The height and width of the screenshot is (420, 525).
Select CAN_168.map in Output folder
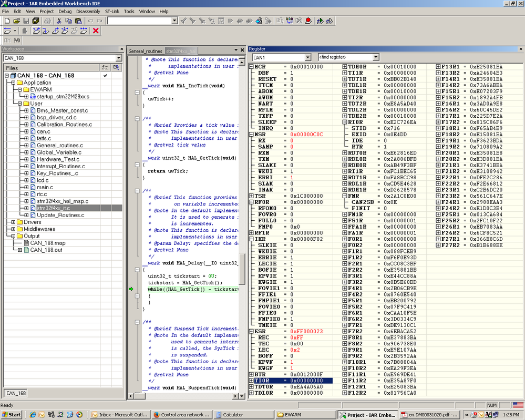tap(48, 243)
